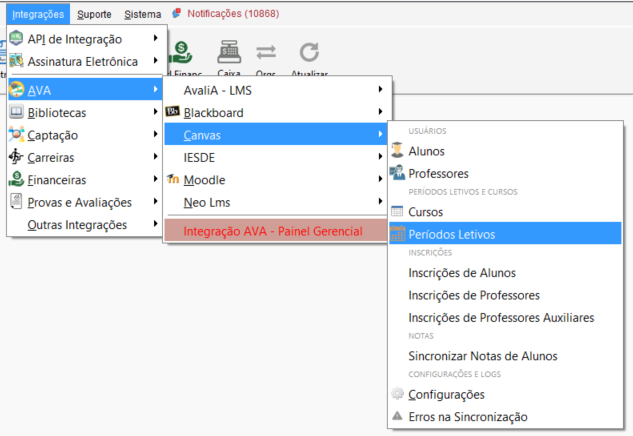633x436 pixels.
Task: Open Notificações (10868)
Action: (x=233, y=14)
